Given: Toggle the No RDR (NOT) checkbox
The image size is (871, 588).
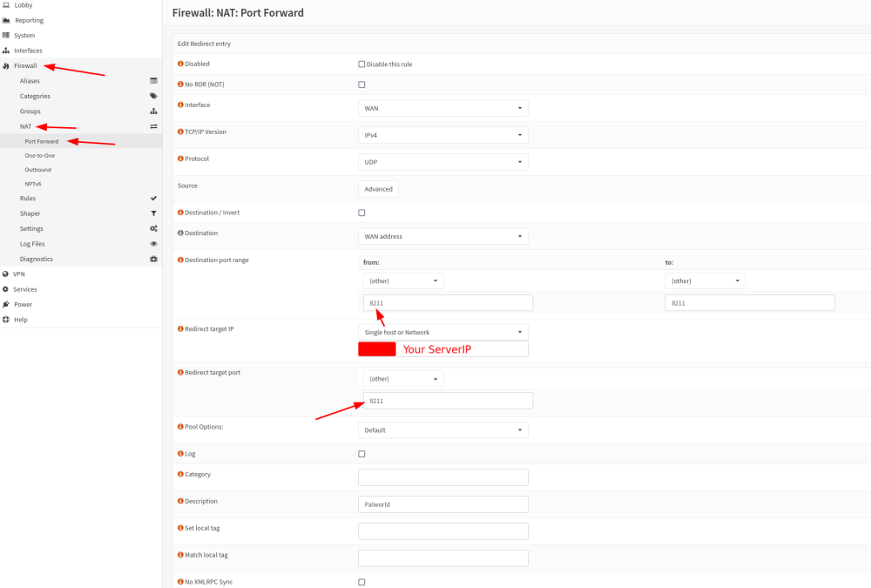Looking at the screenshot, I should point(361,84).
